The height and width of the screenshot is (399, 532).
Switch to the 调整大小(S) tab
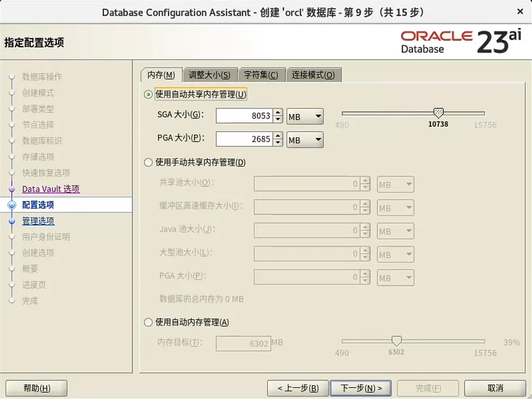pyautogui.click(x=210, y=75)
